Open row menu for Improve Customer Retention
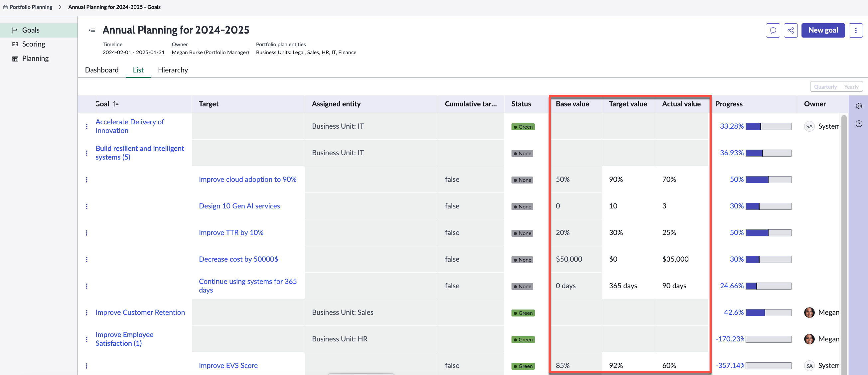 click(x=86, y=313)
